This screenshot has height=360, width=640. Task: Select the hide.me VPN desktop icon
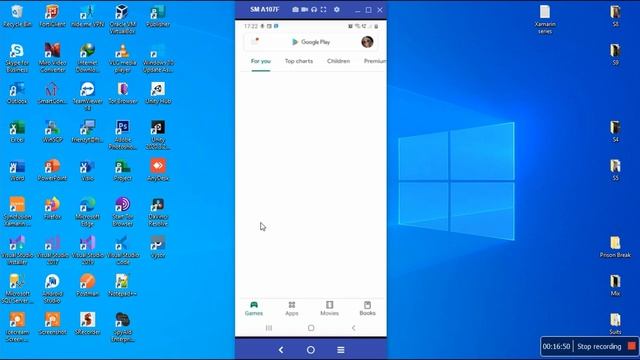point(87,16)
